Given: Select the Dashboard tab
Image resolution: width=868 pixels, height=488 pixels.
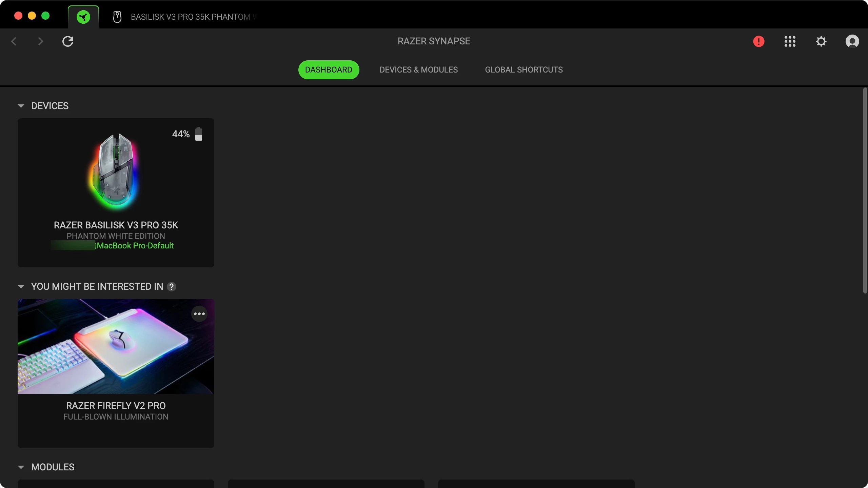Looking at the screenshot, I should pyautogui.click(x=328, y=70).
